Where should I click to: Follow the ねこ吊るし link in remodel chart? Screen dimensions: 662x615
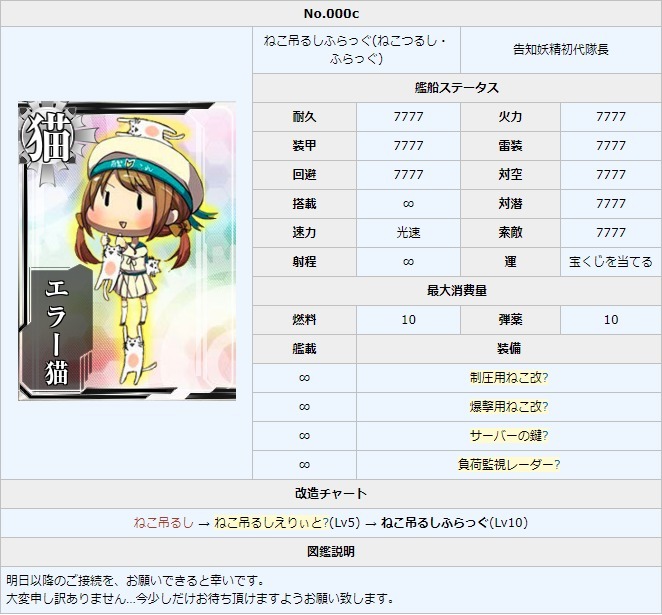pos(163,523)
